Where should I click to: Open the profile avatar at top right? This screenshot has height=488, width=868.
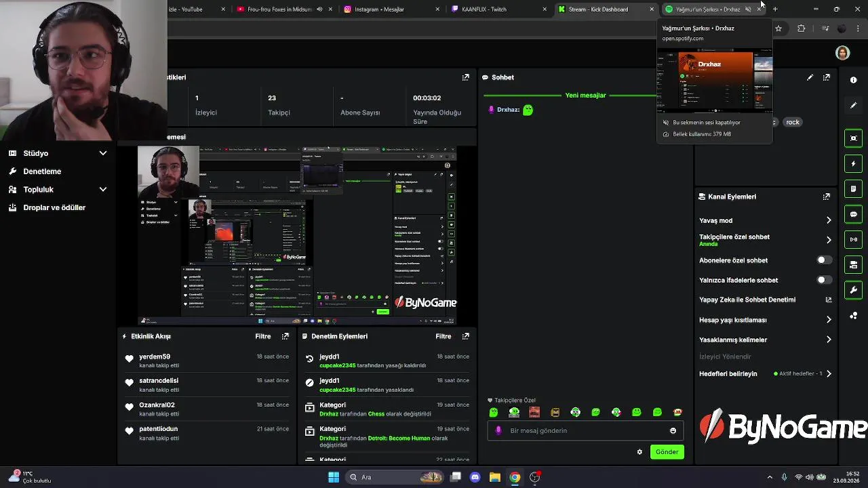[843, 53]
